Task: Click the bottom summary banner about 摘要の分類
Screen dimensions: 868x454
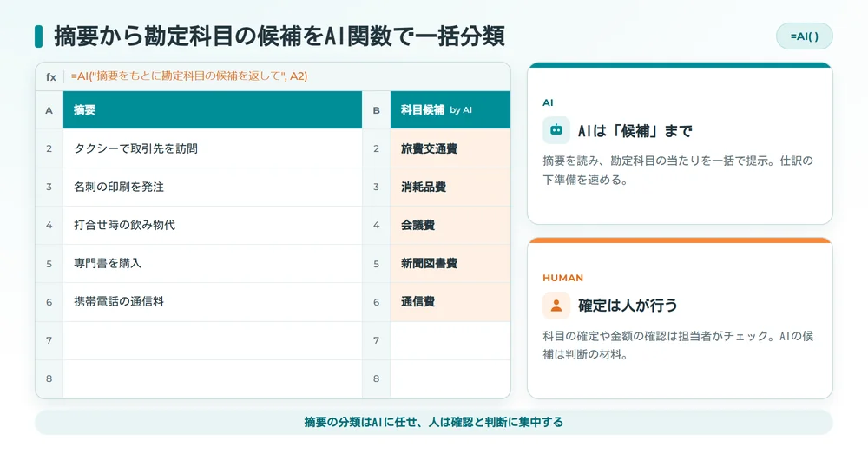Action: [433, 423]
